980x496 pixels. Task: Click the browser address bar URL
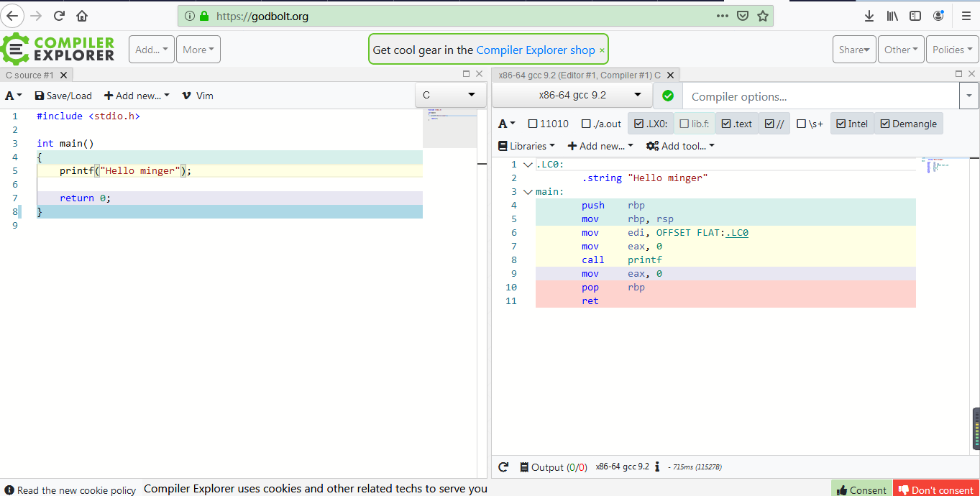[262, 16]
